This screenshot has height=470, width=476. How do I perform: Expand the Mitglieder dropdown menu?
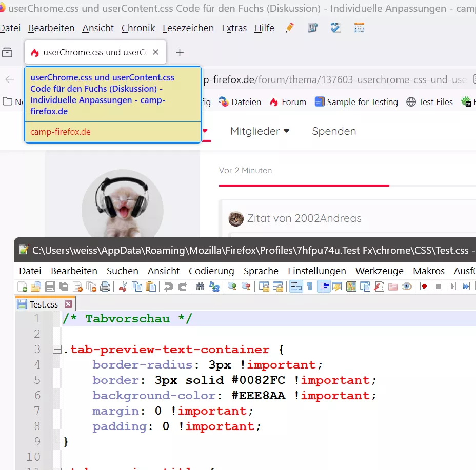260,131
